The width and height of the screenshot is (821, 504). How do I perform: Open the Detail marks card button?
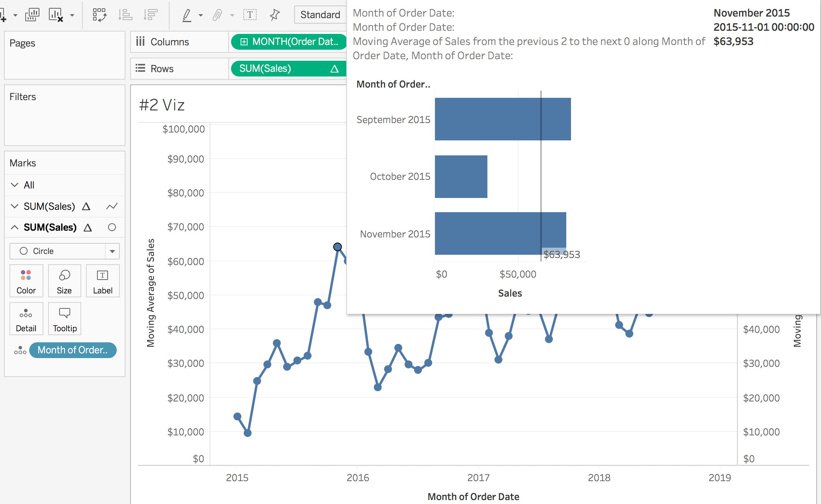click(x=26, y=319)
